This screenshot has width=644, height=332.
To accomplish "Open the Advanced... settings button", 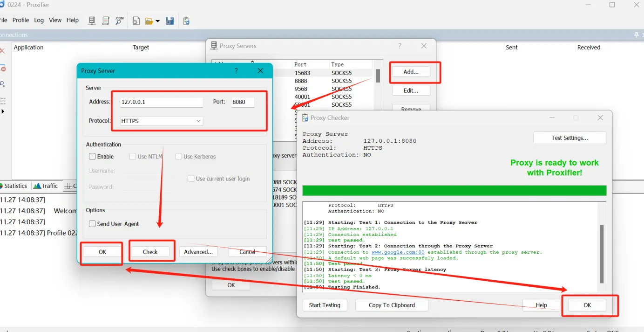I will [198, 252].
